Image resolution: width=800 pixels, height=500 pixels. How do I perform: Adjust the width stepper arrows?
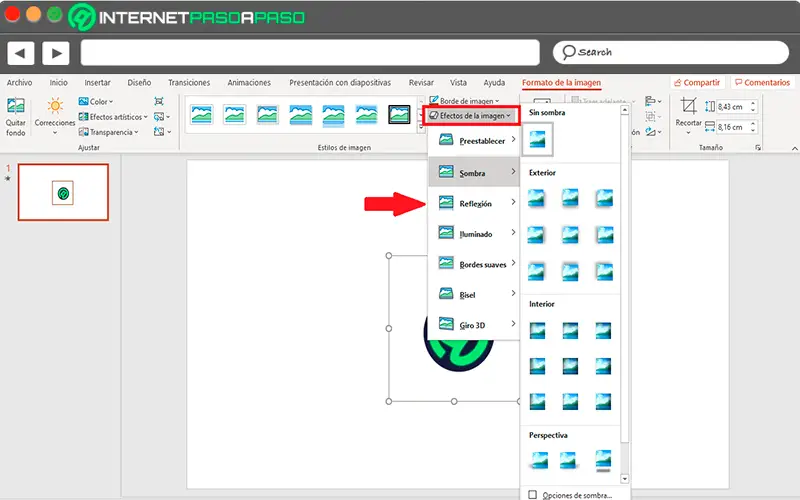pyautogui.click(x=753, y=127)
